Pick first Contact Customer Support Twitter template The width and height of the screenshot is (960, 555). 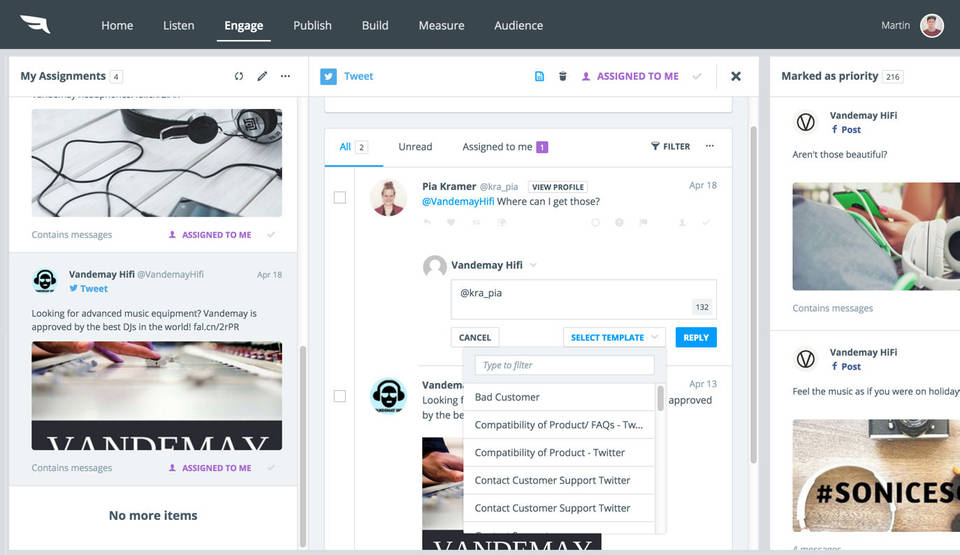tap(560, 480)
